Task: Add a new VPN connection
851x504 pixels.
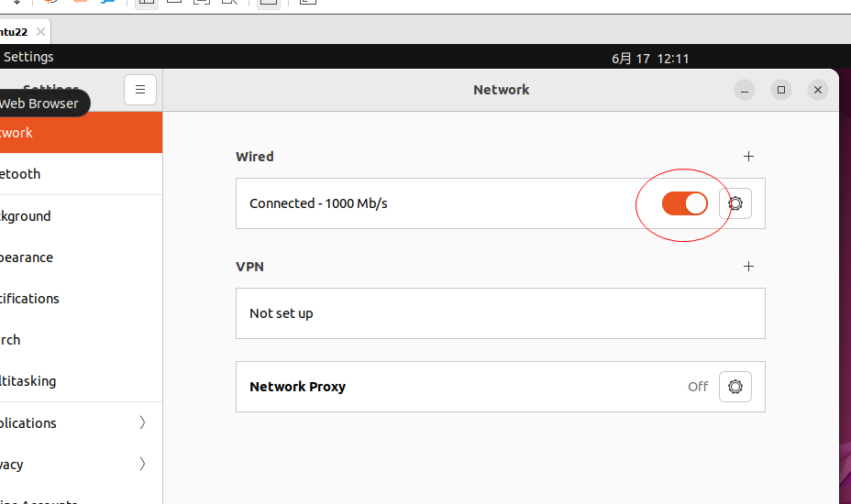Action: point(748,267)
